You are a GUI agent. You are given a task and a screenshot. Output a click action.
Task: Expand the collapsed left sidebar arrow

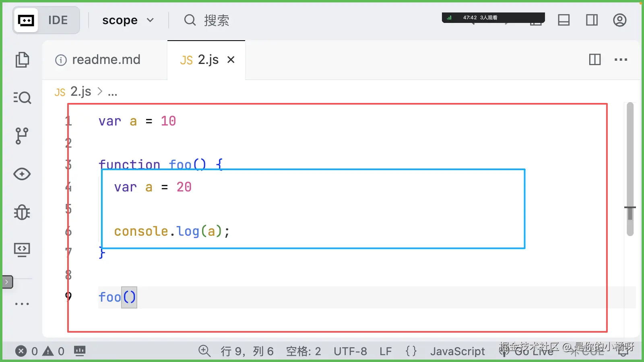point(6,282)
